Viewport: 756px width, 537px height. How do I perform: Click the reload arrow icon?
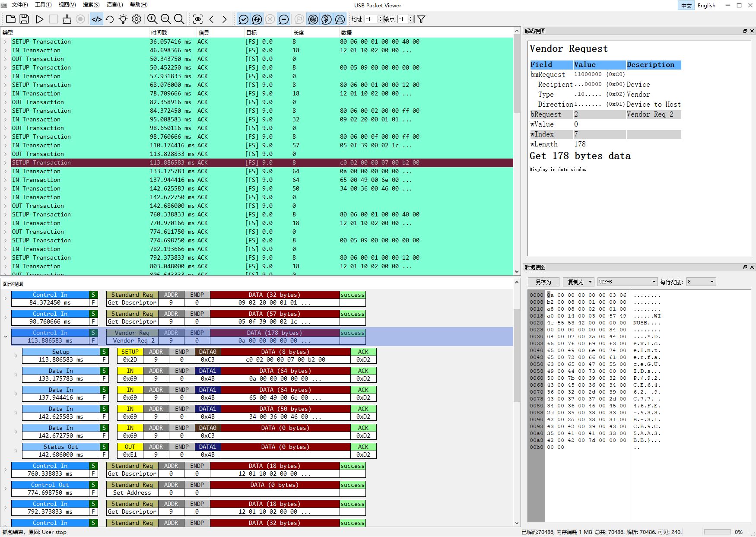110,19
